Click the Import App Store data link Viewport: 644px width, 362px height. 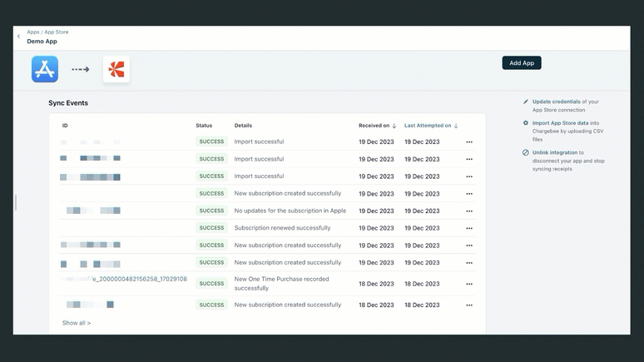560,123
